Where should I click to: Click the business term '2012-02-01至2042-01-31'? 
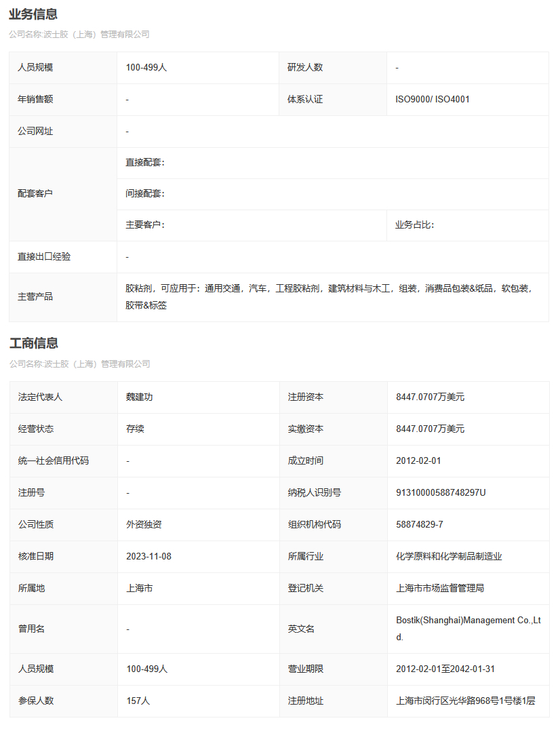coord(445,669)
